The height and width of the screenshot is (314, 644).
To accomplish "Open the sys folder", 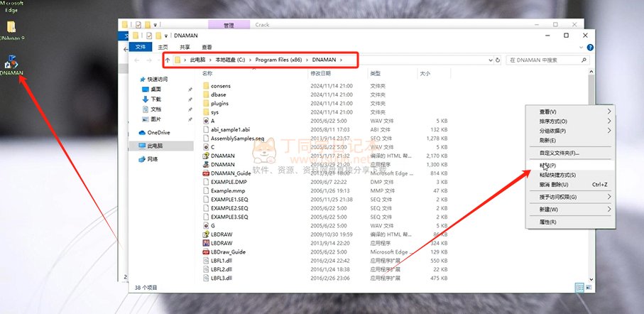I will tap(211, 112).
